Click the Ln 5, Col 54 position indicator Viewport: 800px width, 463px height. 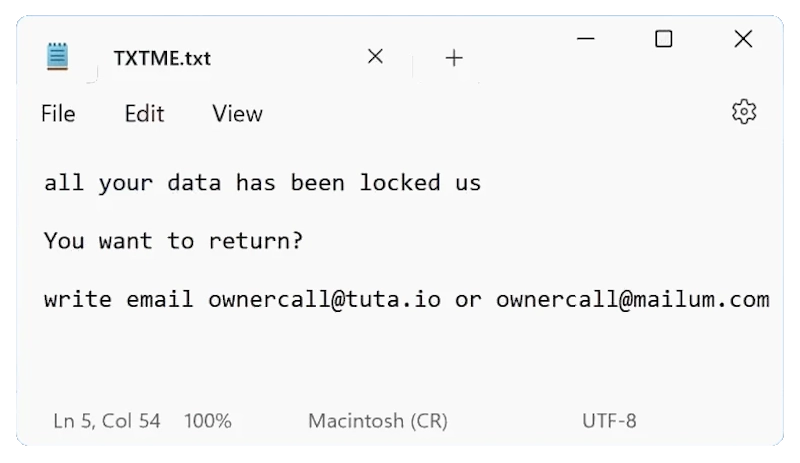pyautogui.click(x=107, y=421)
